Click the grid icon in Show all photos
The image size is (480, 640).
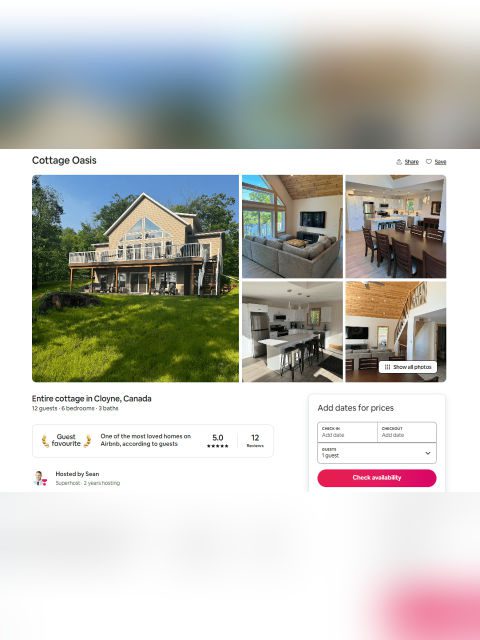pyautogui.click(x=387, y=367)
